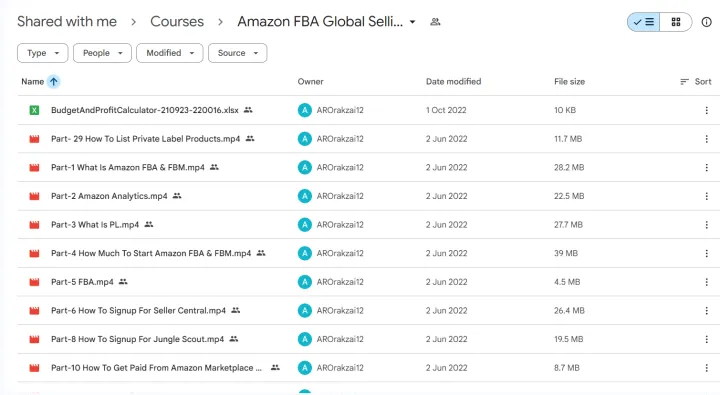Click shared icon next to Part-5 FBA.mp4
The image size is (720, 395).
tap(123, 282)
